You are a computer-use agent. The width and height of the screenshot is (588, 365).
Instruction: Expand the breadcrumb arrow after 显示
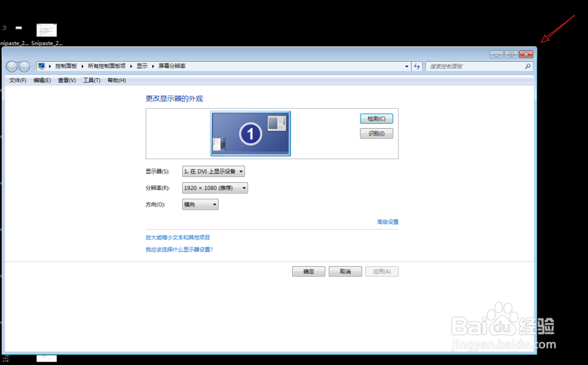pyautogui.click(x=153, y=66)
